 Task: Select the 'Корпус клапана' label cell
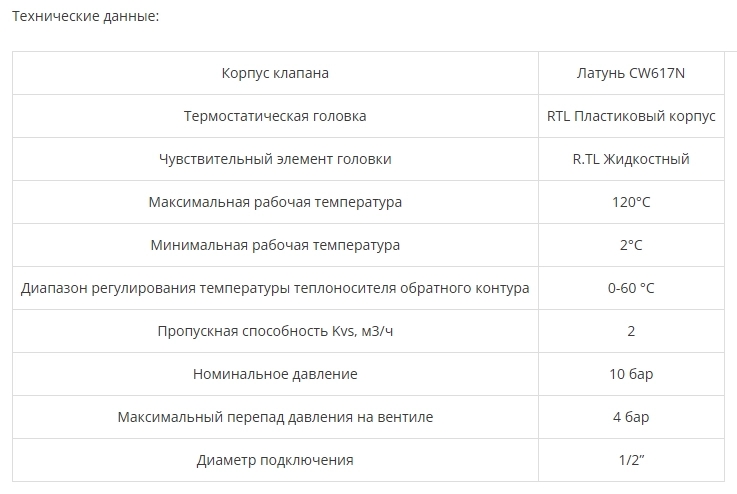point(275,73)
